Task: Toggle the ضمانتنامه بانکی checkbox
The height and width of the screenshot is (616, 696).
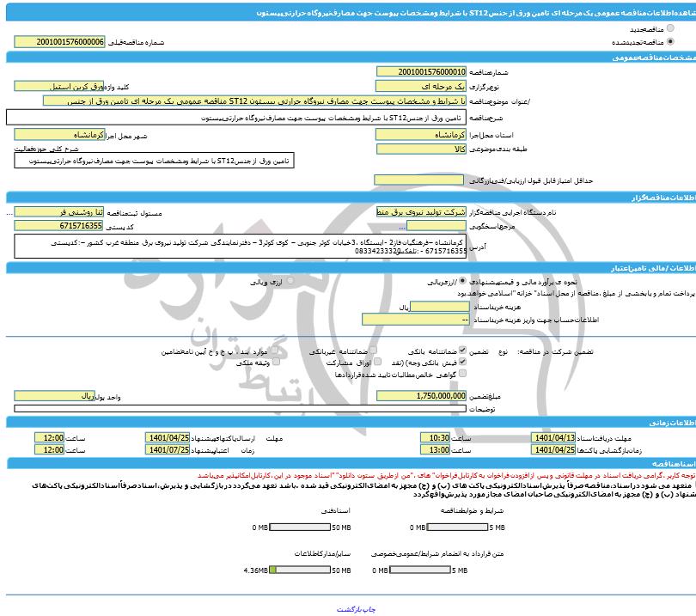Action: click(464, 351)
